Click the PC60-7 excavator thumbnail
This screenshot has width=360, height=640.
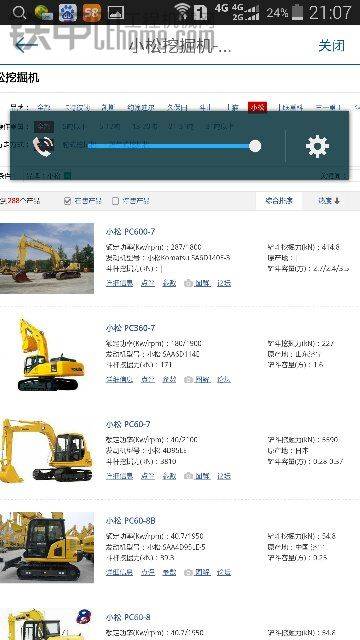[47, 451]
